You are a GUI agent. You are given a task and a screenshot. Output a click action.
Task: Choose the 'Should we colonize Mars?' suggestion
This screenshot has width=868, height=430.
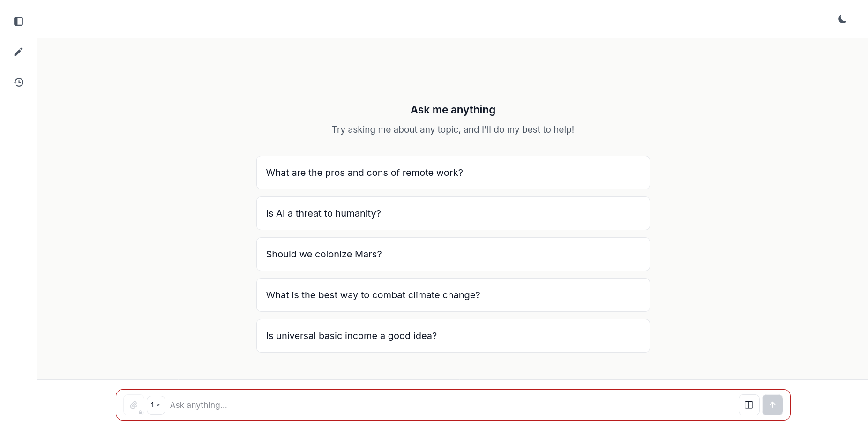coord(453,254)
